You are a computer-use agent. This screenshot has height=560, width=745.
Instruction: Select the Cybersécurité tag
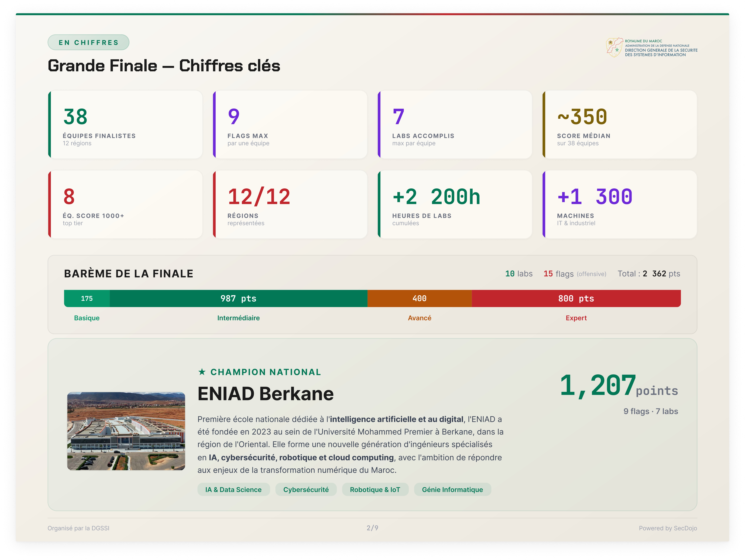pyautogui.click(x=305, y=489)
